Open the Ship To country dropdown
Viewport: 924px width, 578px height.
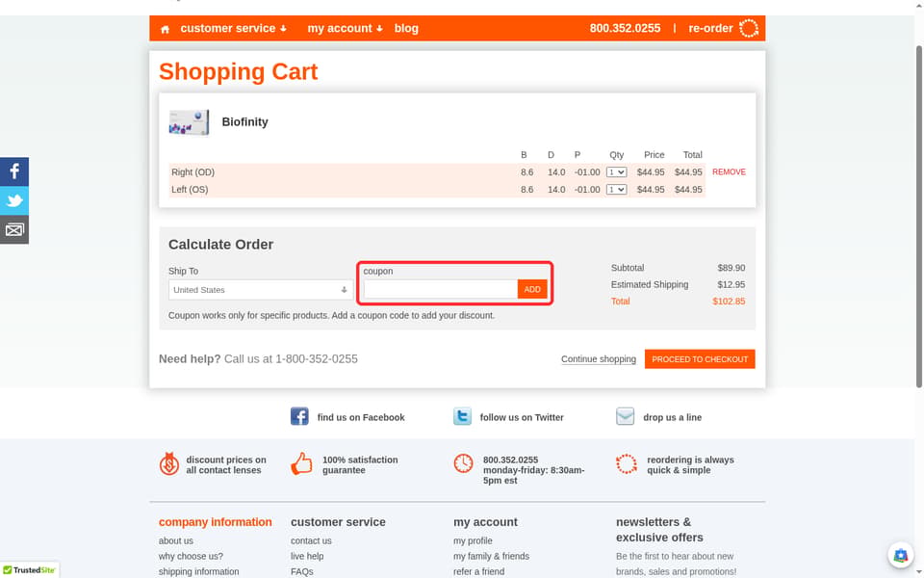pyautogui.click(x=261, y=290)
